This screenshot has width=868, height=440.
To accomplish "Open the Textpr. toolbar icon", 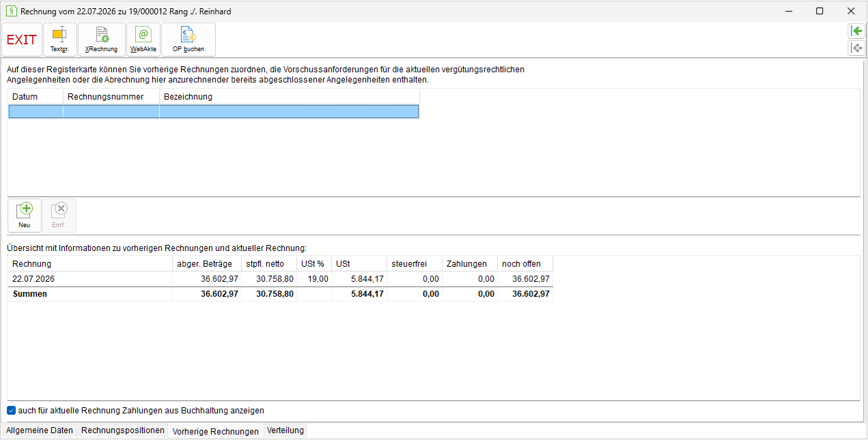I will tap(60, 40).
